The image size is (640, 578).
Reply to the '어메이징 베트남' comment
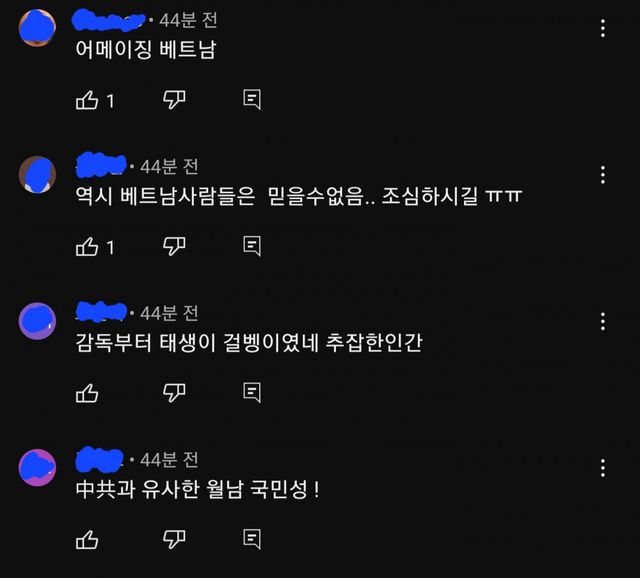click(252, 100)
